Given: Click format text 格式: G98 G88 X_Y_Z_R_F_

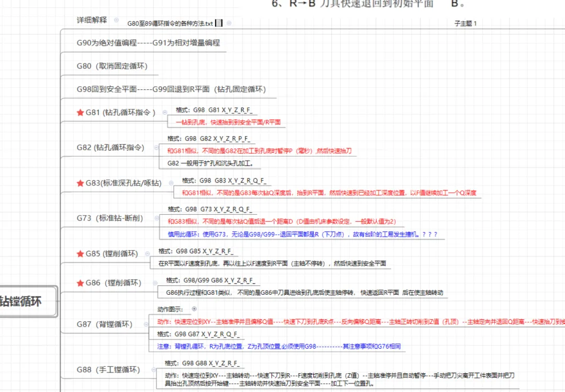Looking at the screenshot, I should click(x=202, y=364).
